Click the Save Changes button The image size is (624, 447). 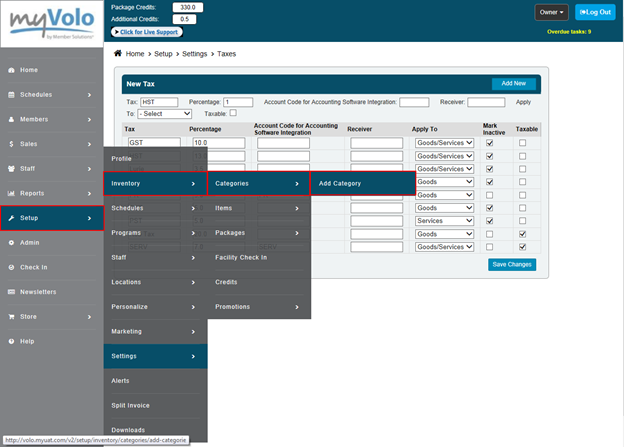coord(512,265)
